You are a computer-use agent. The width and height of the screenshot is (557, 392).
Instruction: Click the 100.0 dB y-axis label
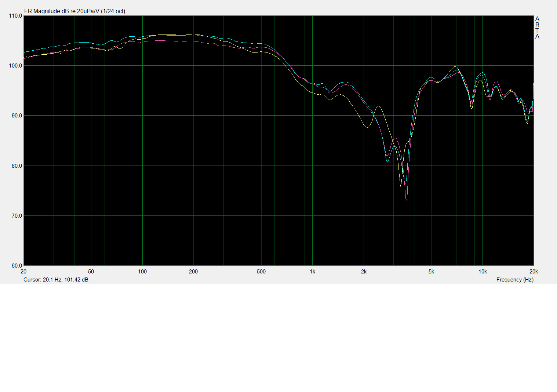coord(15,66)
